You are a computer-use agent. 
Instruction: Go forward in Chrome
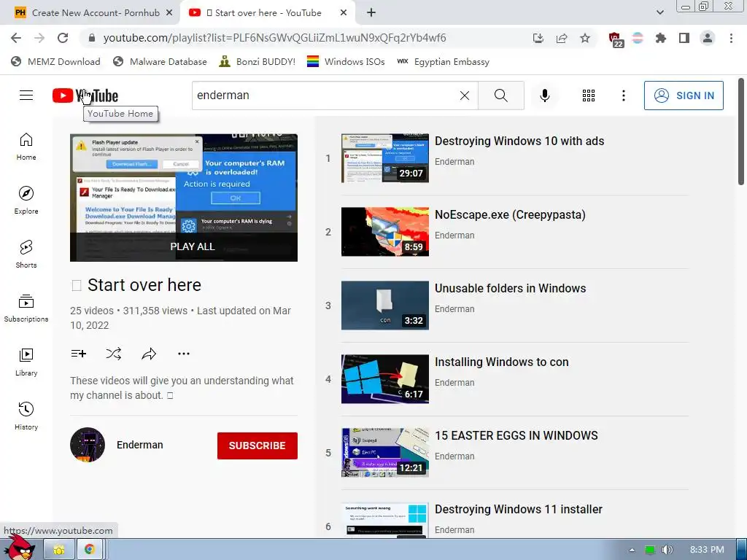point(39,38)
